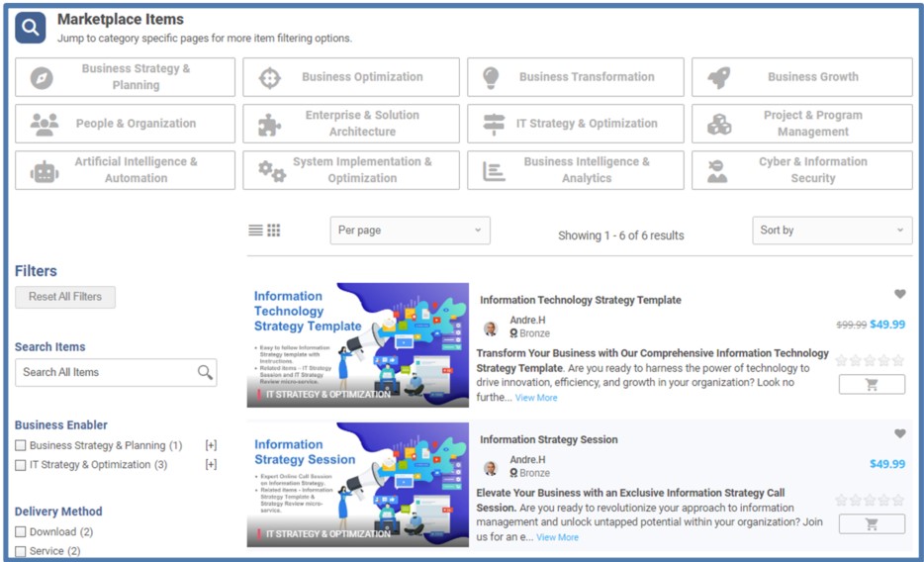Screen dimensions: 924x562
Task: Add Information Strategy Session to cart
Action: point(872,523)
